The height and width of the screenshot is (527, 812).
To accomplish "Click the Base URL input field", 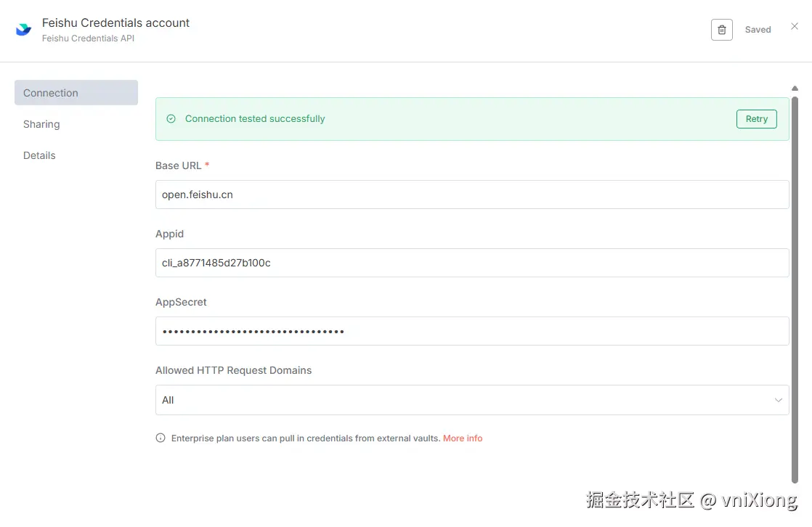I will (x=472, y=195).
